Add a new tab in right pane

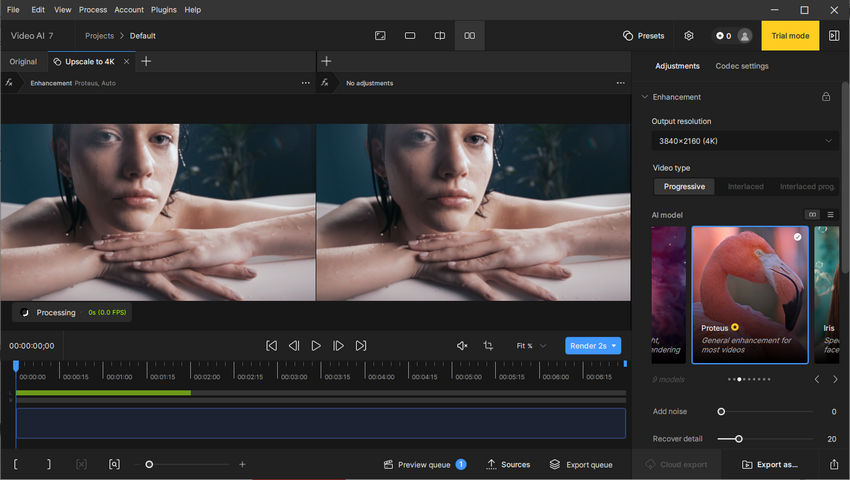click(326, 61)
